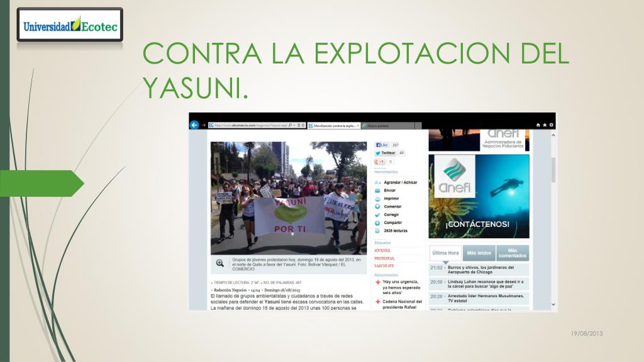Screen dimensions: 644x362
Task: Click the Enviar label
Action: 390,190
